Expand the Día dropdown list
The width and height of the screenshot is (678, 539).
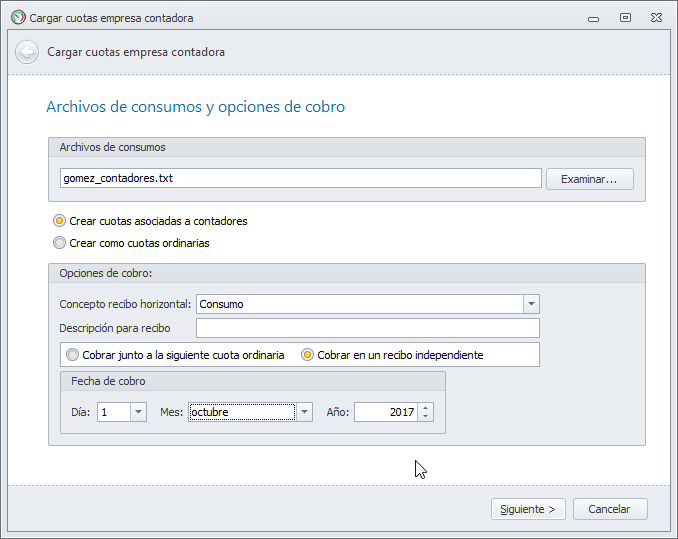pyautogui.click(x=138, y=412)
